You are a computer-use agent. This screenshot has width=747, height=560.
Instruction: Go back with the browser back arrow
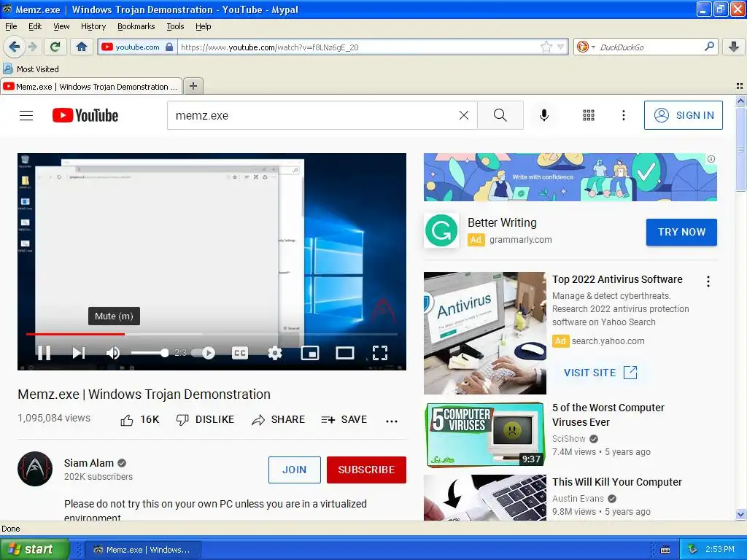pos(15,47)
